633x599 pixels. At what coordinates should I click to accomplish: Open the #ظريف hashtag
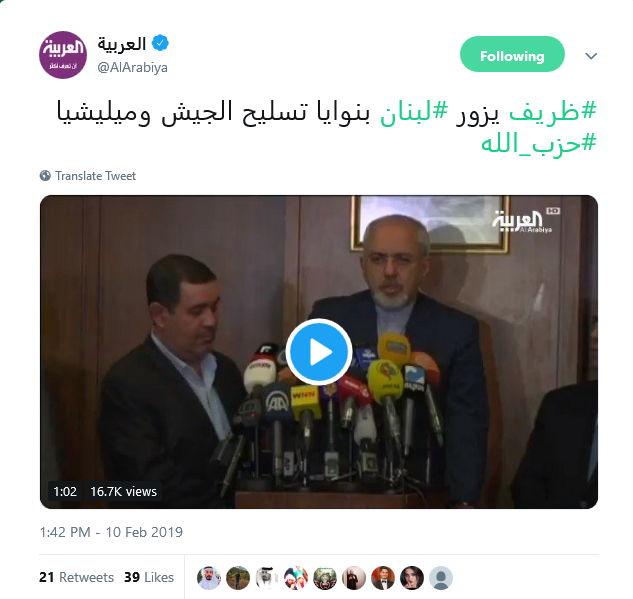point(553,111)
